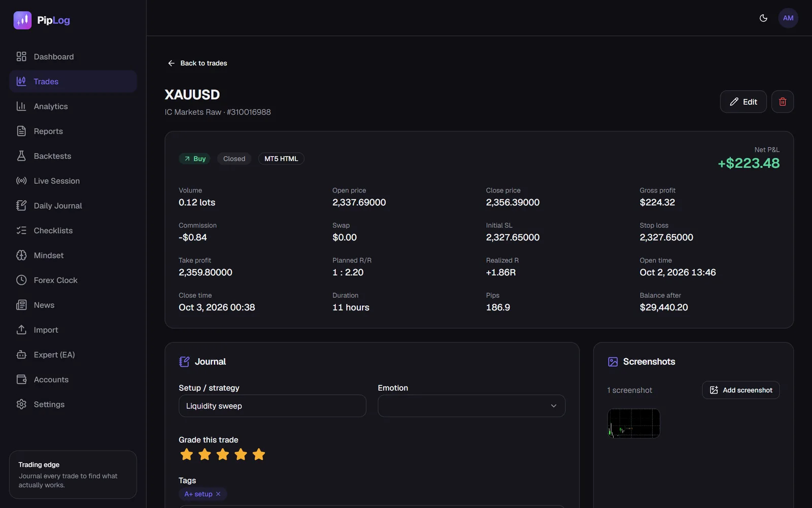Click the Net P&L value +$223.48
812x508 pixels.
(x=749, y=163)
